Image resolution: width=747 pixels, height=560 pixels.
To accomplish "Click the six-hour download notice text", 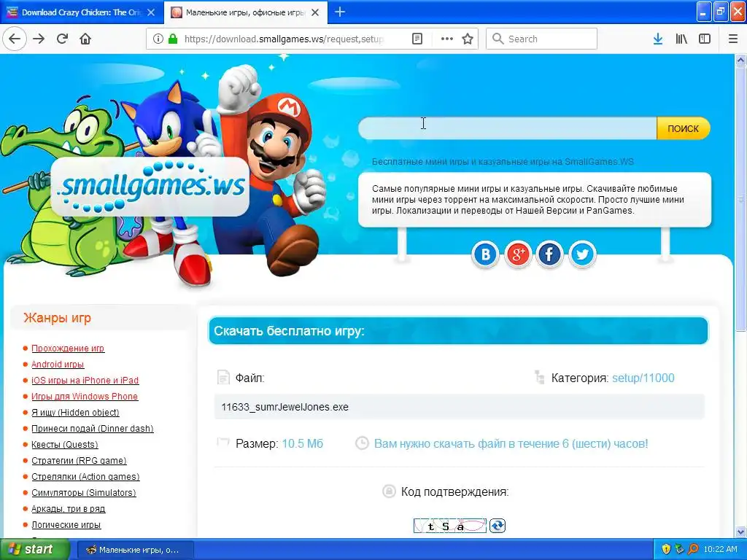I will pyautogui.click(x=511, y=444).
